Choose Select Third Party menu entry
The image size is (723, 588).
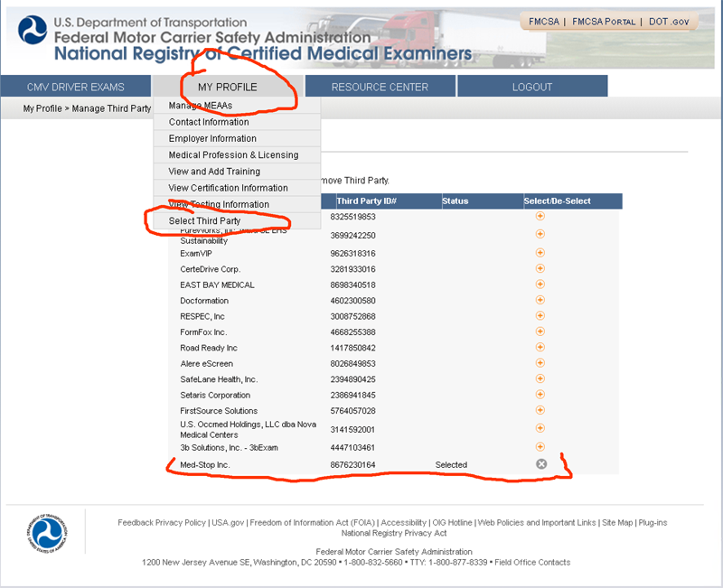(204, 221)
